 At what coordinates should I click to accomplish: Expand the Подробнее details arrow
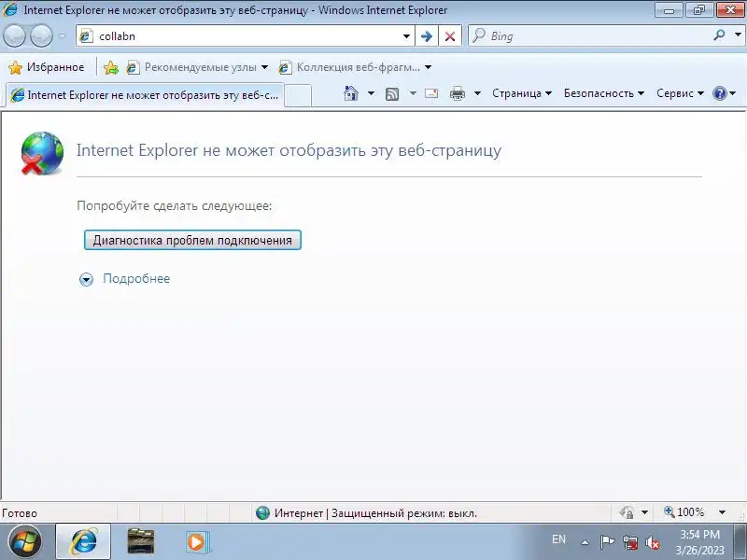(x=86, y=279)
